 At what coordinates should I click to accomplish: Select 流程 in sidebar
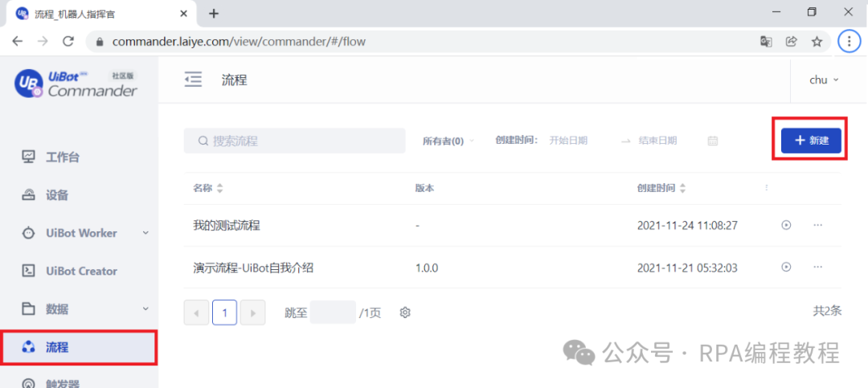coord(79,348)
